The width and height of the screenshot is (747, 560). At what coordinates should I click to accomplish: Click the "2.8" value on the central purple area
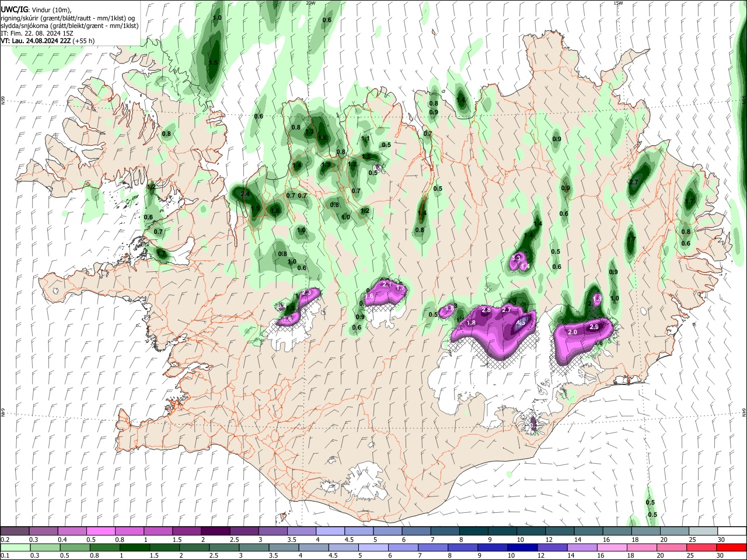point(486,310)
